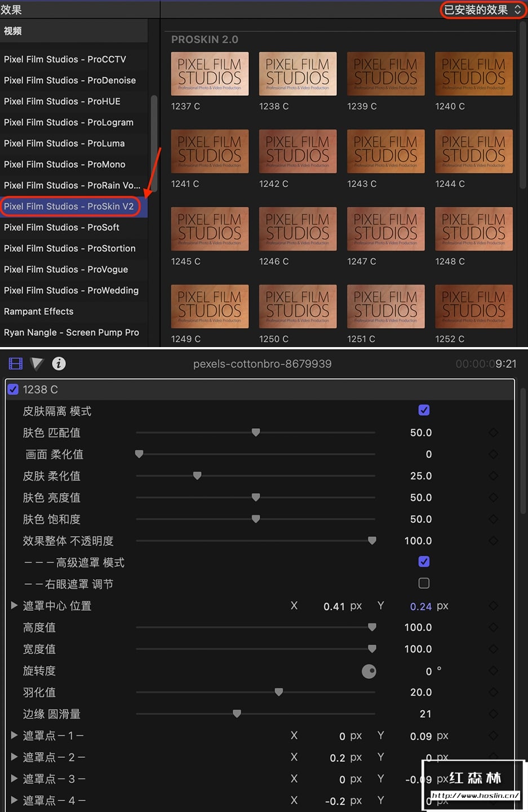The image size is (528, 812).
Task: Expand 遮罩点－4－ disclosure triangle
Action: (14, 800)
